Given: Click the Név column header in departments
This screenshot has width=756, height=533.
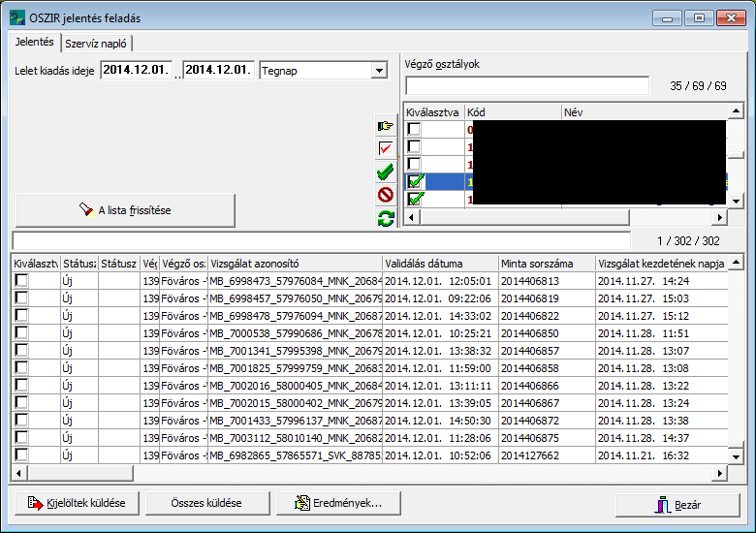Looking at the screenshot, I should point(645,112).
